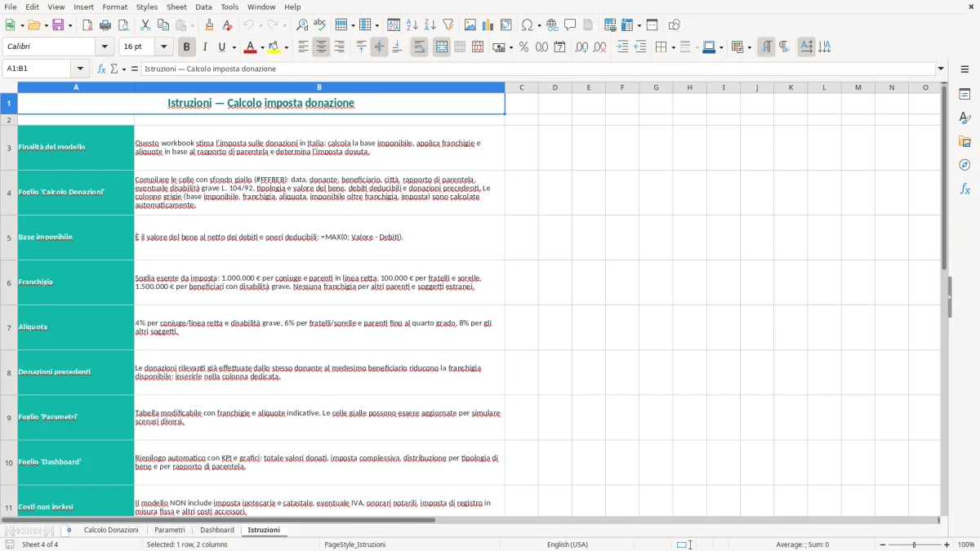The height and width of the screenshot is (551, 980).
Task: Open sidebar Properties panel icon
Action: click(964, 95)
